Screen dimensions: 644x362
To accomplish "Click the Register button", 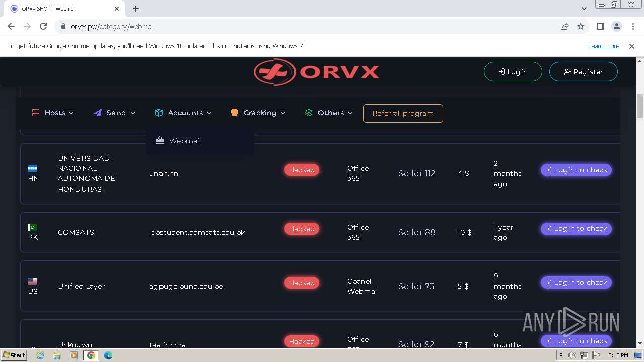I will click(583, 72).
